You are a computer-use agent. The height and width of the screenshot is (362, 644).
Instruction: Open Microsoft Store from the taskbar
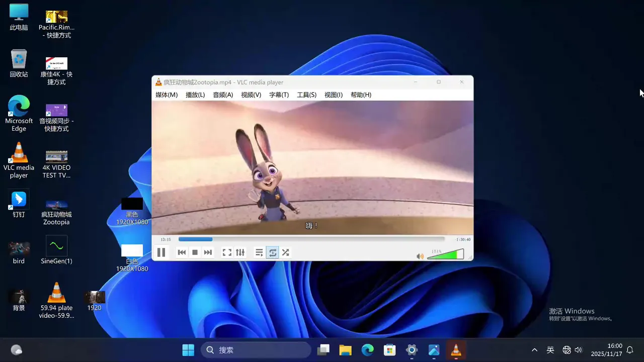389,350
